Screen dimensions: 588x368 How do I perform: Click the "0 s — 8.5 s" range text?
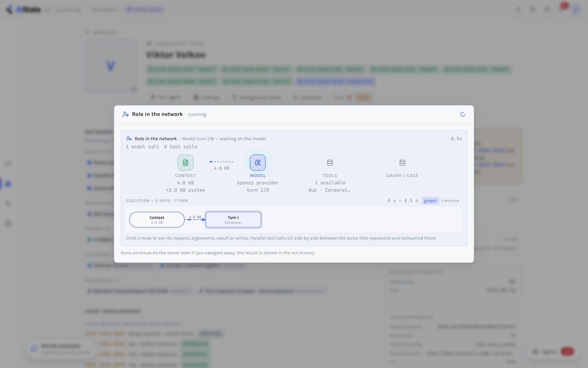(403, 201)
